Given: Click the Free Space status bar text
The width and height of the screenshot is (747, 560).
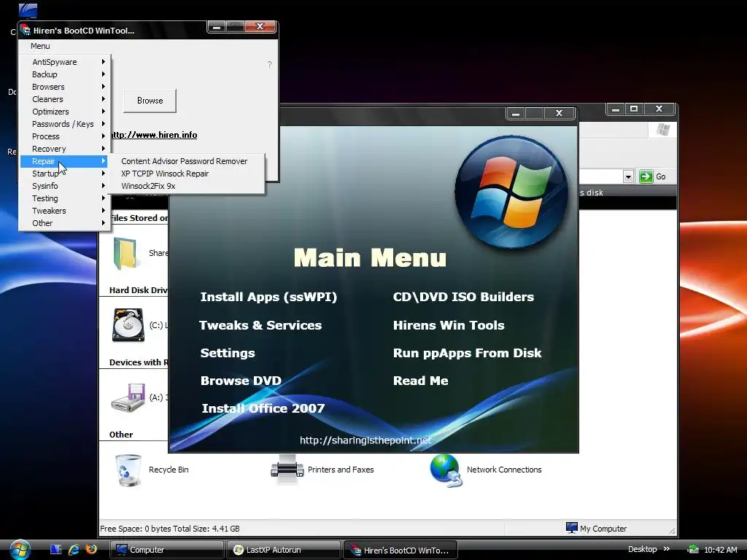Looking at the screenshot, I should tap(169, 529).
